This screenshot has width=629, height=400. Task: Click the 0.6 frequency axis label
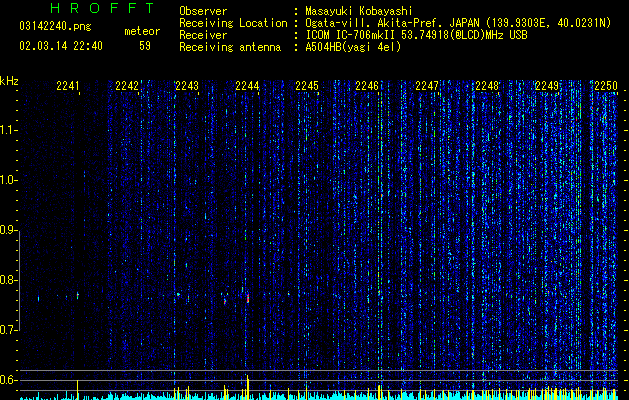coord(9,380)
